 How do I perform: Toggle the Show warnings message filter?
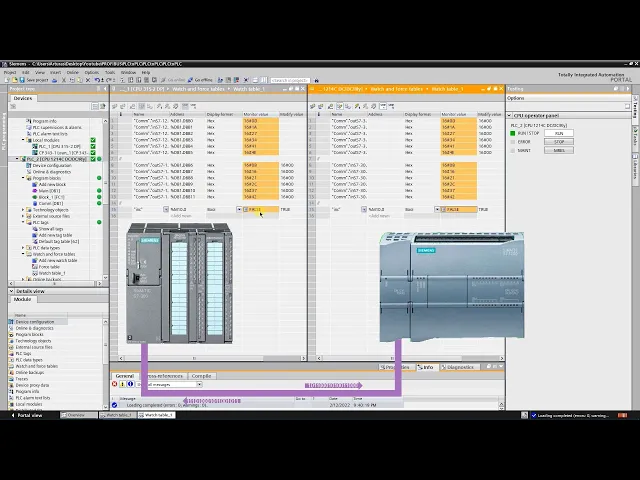click(x=122, y=384)
